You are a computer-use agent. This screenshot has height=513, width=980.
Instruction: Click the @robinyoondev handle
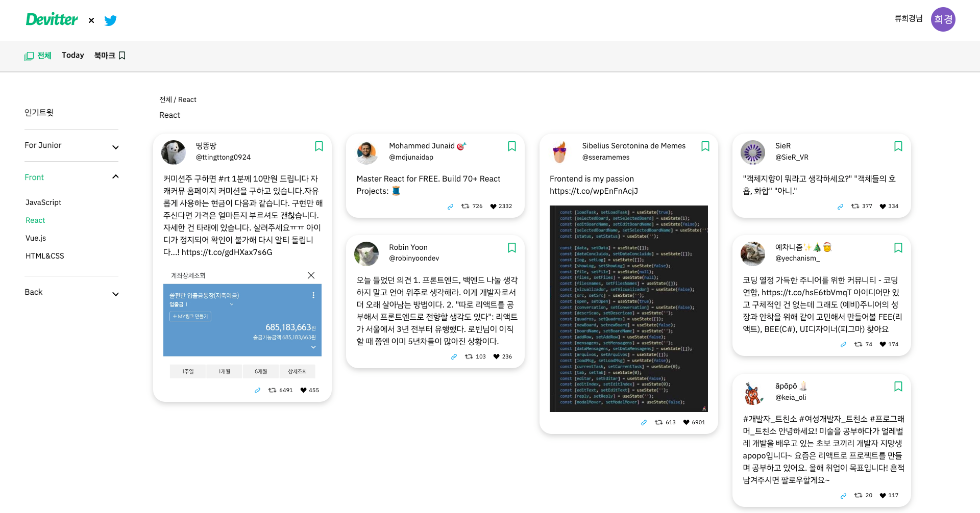(x=414, y=259)
